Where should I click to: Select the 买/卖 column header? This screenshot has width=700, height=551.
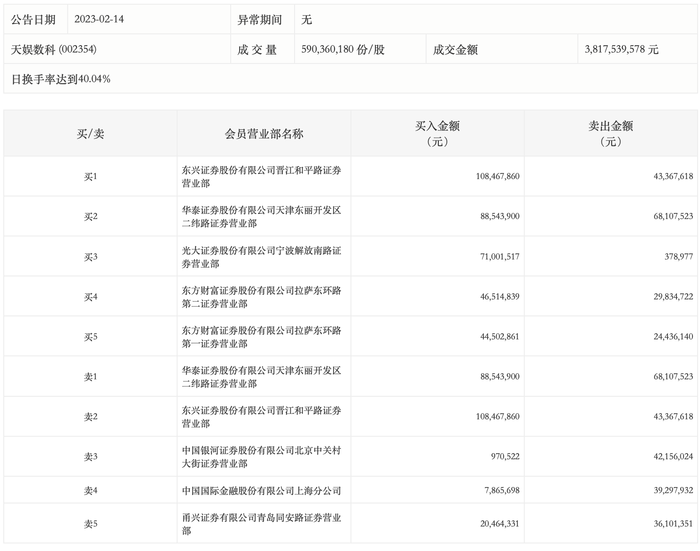[90, 134]
